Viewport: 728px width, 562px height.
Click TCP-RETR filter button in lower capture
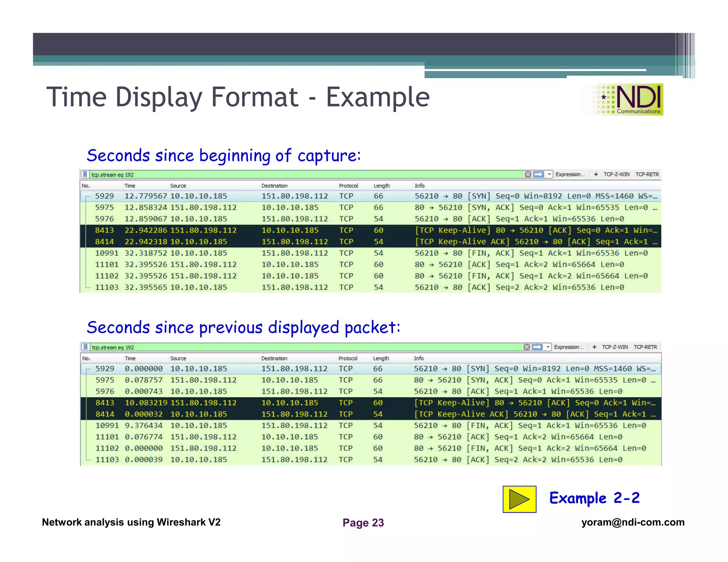pos(646,347)
